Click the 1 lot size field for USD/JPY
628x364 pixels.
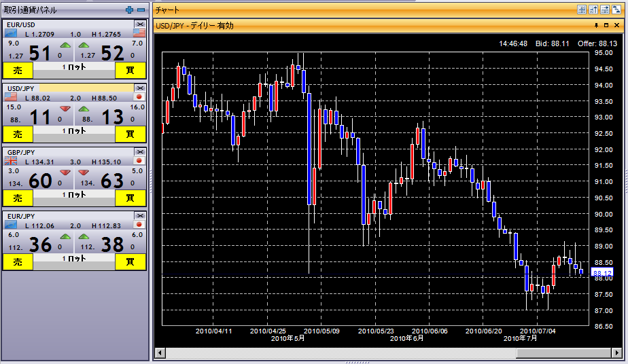[73, 130]
